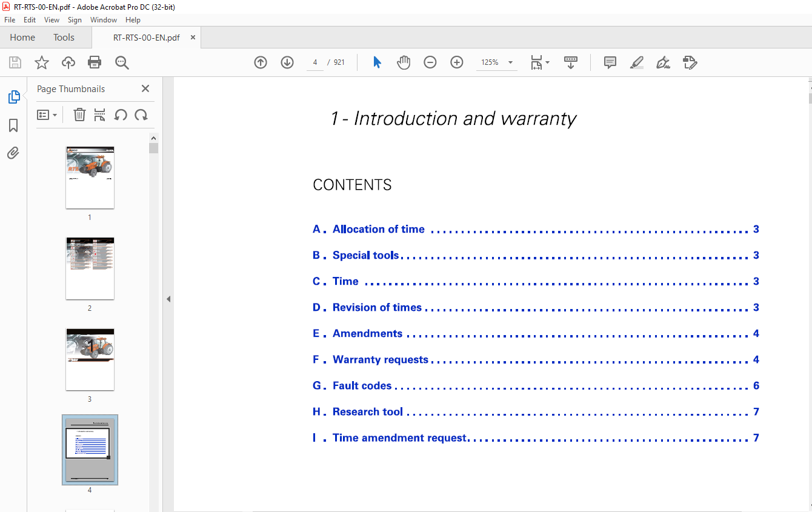Viewport: 812px width, 512px height.
Task: Save the file using the floppy disk icon
Action: [x=15, y=62]
